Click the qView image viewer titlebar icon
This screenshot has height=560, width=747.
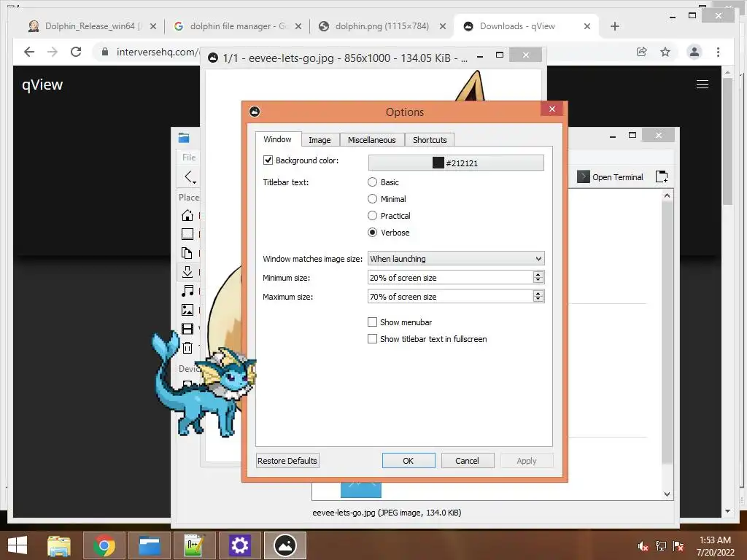213,58
